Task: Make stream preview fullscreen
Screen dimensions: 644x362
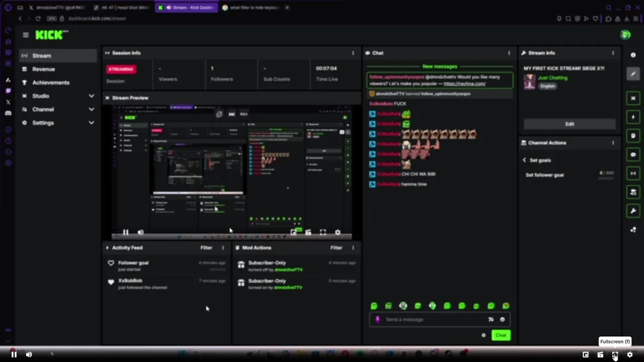Action: tap(323, 232)
